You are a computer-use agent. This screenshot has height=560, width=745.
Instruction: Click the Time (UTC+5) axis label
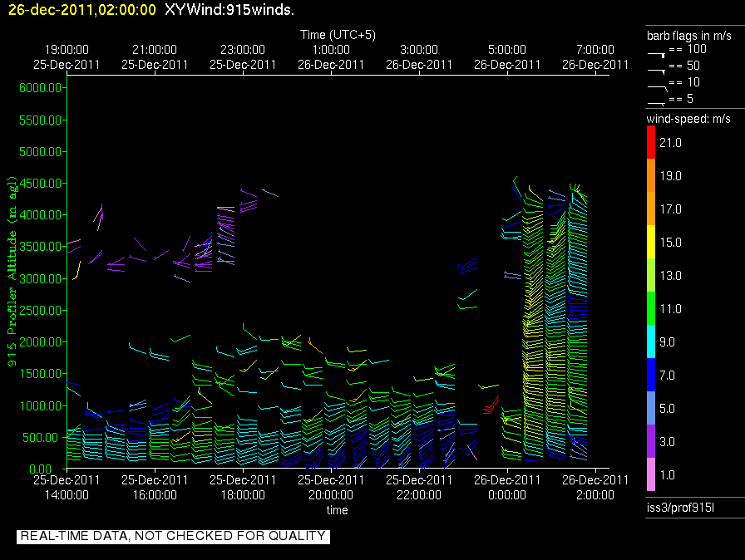[338, 35]
